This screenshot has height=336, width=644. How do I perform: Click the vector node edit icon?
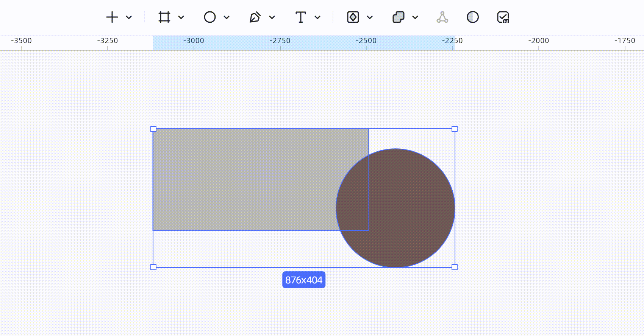[x=442, y=17]
